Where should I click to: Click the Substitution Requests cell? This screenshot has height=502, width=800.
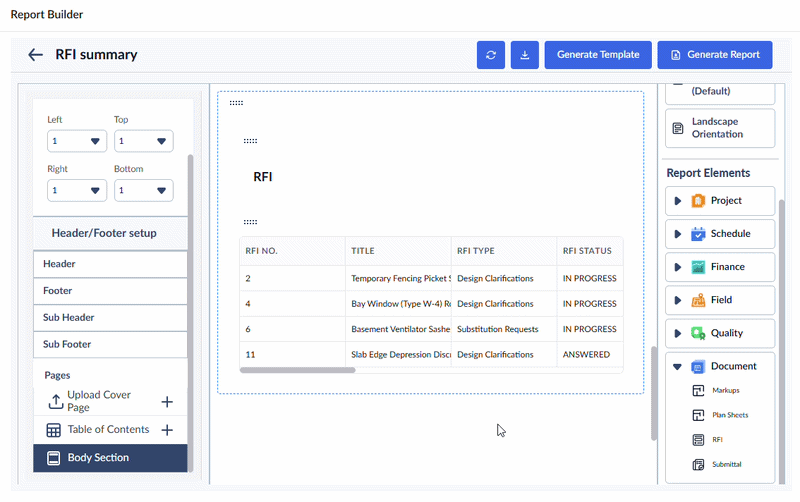click(x=504, y=330)
